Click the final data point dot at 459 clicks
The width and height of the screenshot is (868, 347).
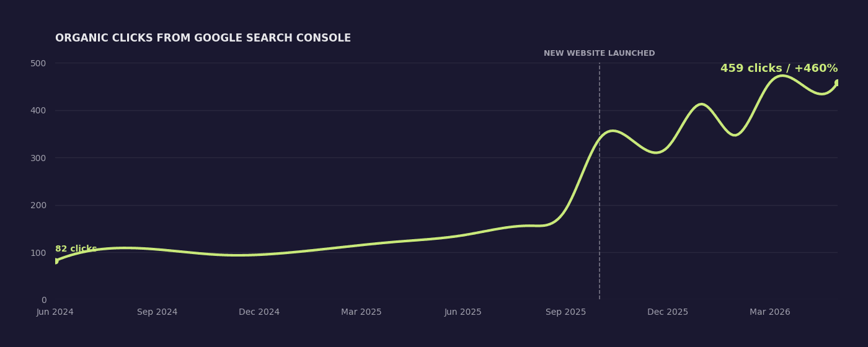[x=837, y=82]
